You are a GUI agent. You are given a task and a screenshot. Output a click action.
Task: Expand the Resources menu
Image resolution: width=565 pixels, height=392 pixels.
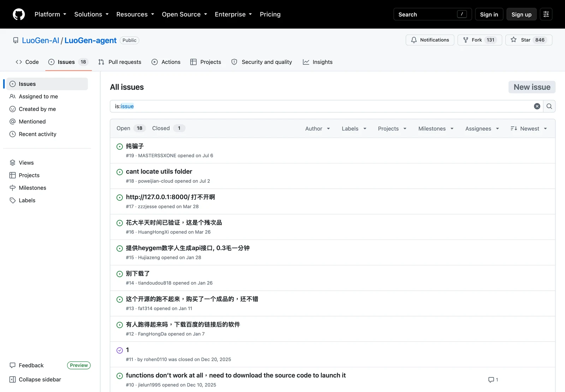coord(135,14)
